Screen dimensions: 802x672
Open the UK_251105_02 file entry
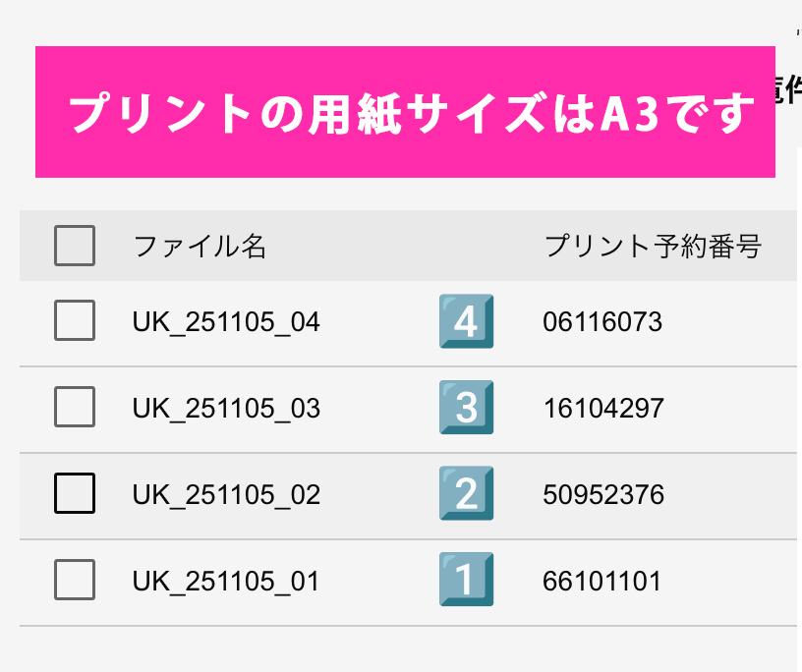(x=226, y=494)
